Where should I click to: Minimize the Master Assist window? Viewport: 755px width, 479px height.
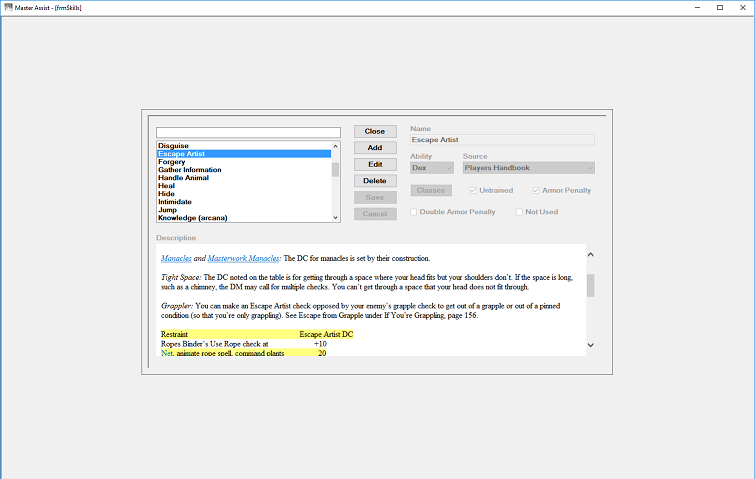point(698,8)
